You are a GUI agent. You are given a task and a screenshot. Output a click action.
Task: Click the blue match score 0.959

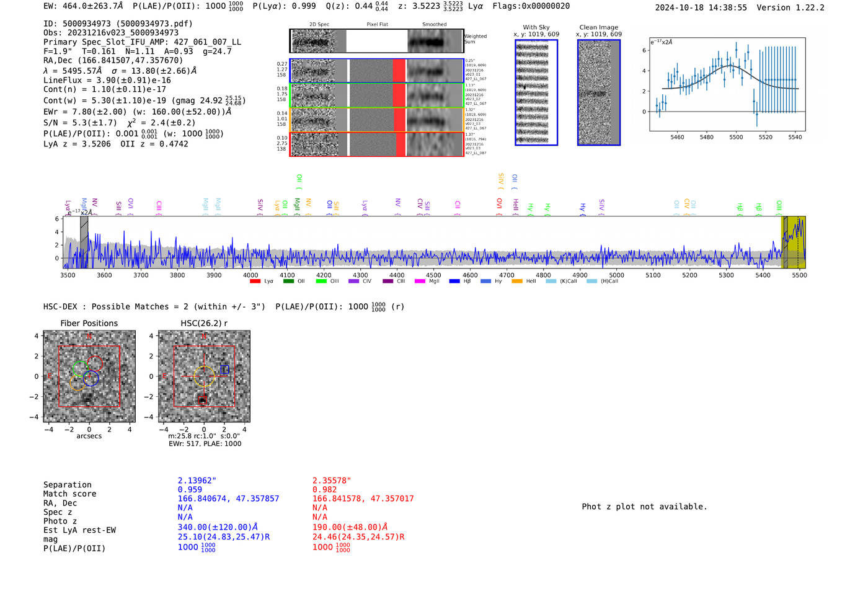[x=190, y=490]
